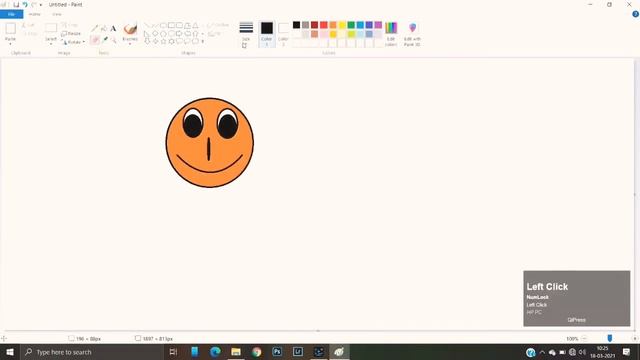Select the Diamond shape in gallery
640x360 pixels.
point(155,33)
